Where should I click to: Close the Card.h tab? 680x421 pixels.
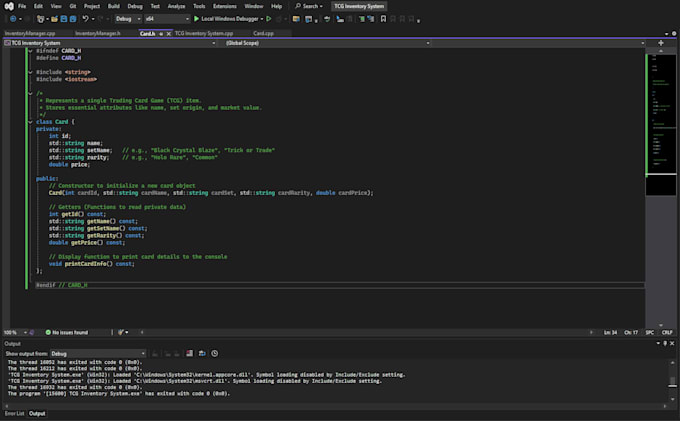click(x=169, y=33)
